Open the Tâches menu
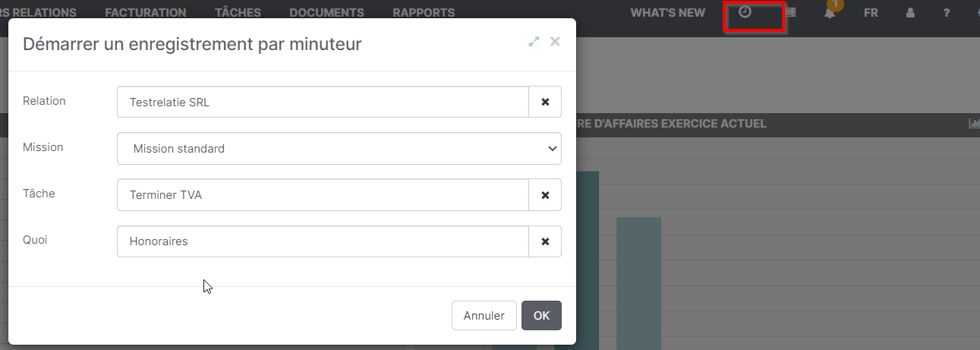 [x=238, y=13]
